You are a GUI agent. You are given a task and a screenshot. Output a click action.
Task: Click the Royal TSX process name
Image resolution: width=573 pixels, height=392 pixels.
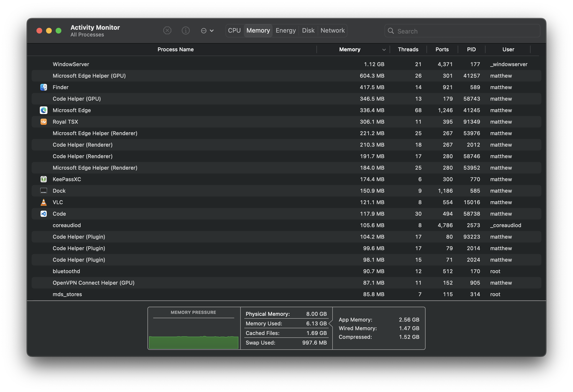[x=65, y=122]
